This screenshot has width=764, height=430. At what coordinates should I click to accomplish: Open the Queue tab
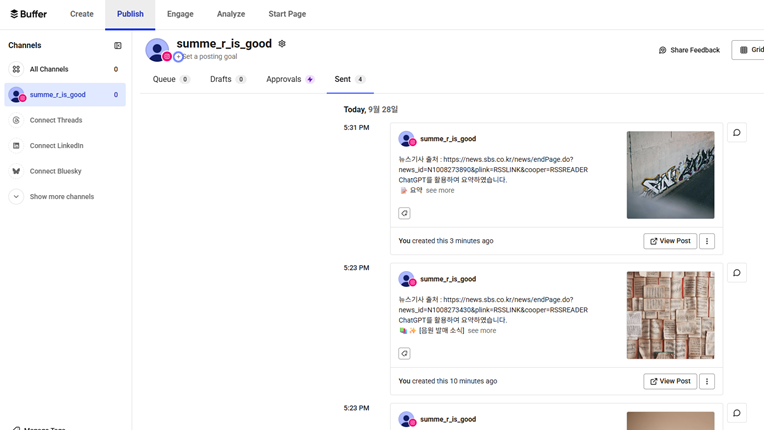pos(171,79)
